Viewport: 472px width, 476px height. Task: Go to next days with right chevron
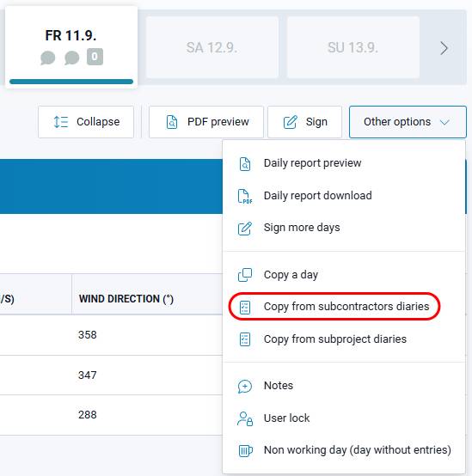pos(444,48)
